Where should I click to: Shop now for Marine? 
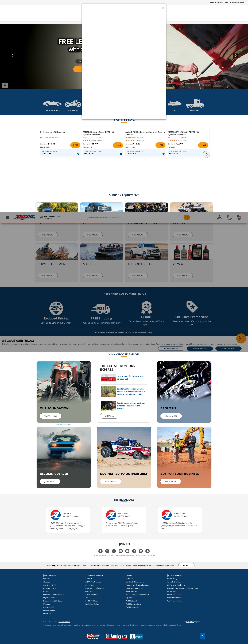[93, 276]
